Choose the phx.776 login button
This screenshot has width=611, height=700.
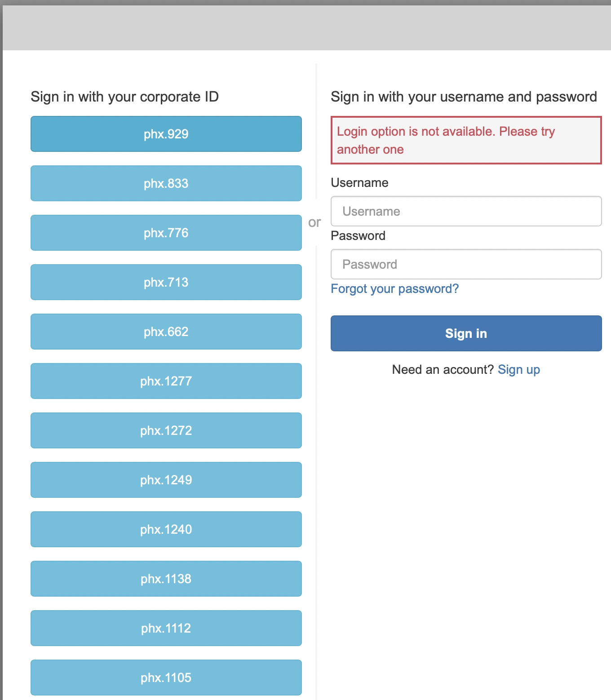[166, 233]
